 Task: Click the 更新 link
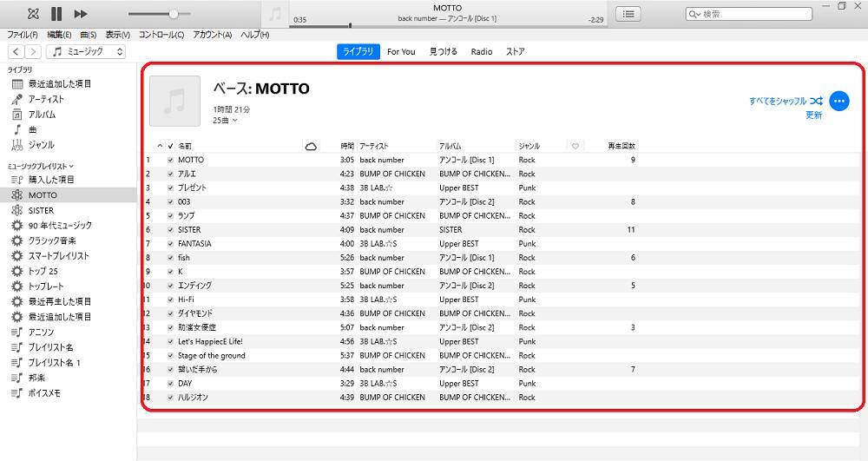point(813,115)
